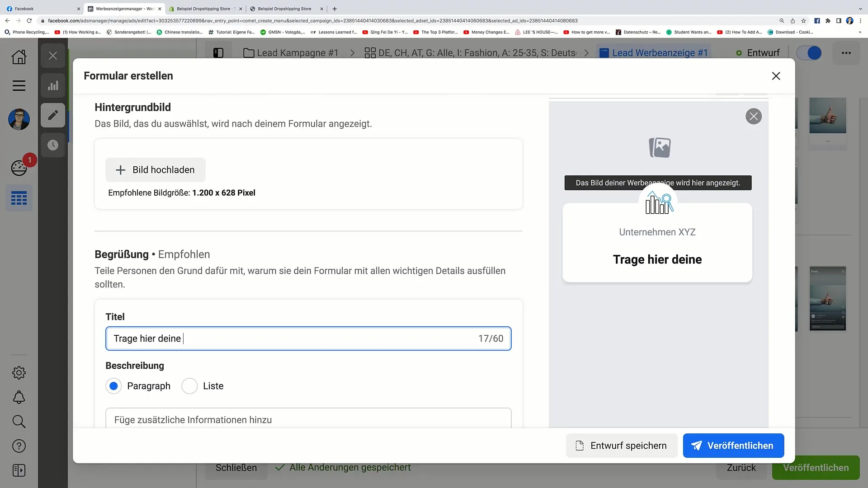
Task: Open the Chinese translation bookmark
Action: point(179,32)
